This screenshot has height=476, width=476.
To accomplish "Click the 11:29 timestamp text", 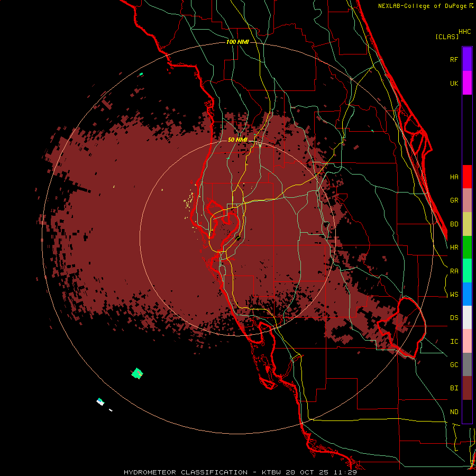I will (346, 472).
